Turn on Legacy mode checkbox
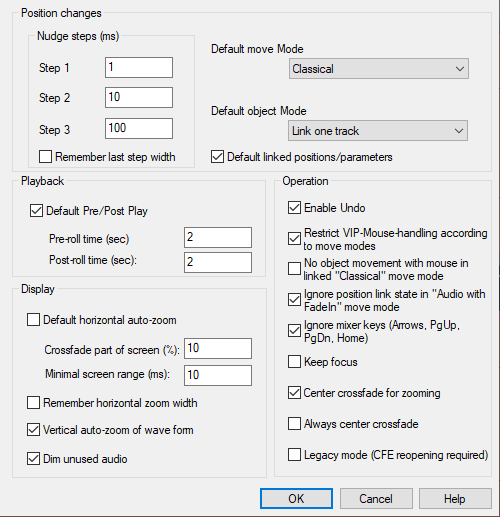The height and width of the screenshot is (517, 500). [294, 455]
